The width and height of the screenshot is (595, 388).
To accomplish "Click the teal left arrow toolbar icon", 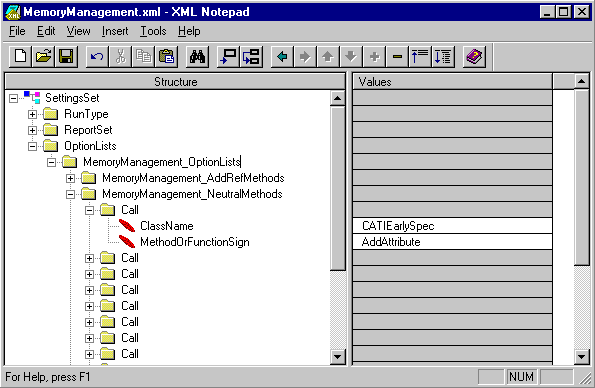I will (x=282, y=57).
